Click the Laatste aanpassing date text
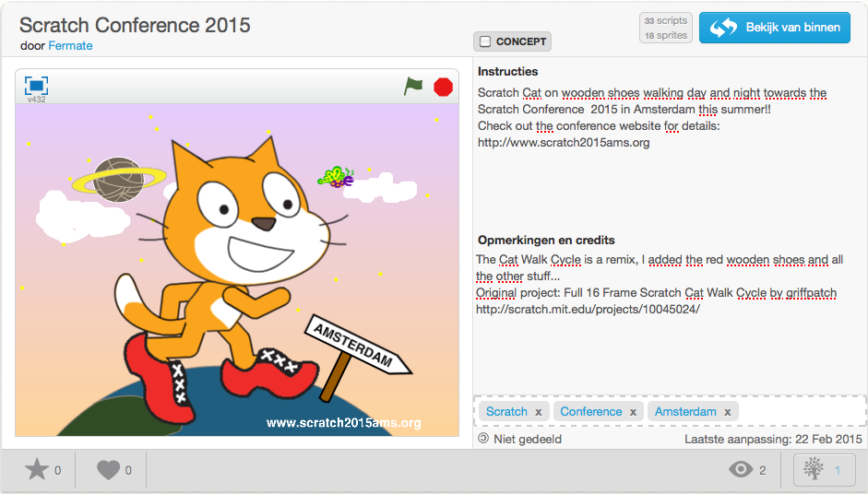The image size is (868, 494). (773, 440)
